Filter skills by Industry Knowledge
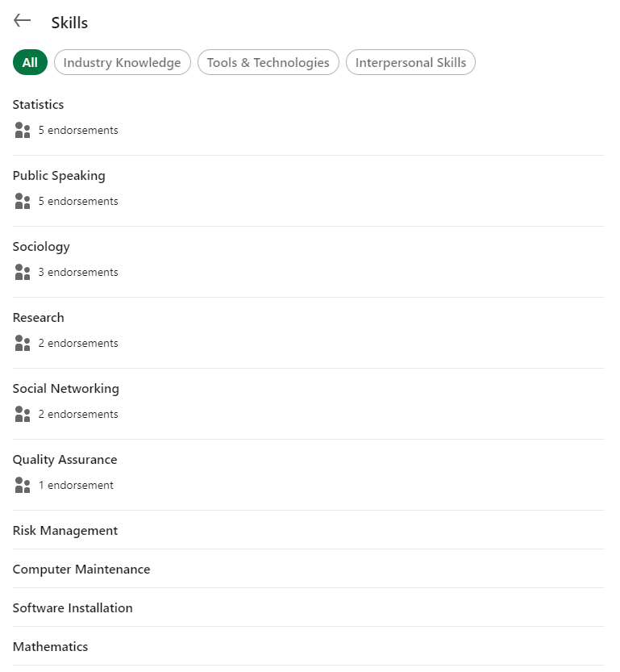Screen dimensions: 620x672 point(123,63)
